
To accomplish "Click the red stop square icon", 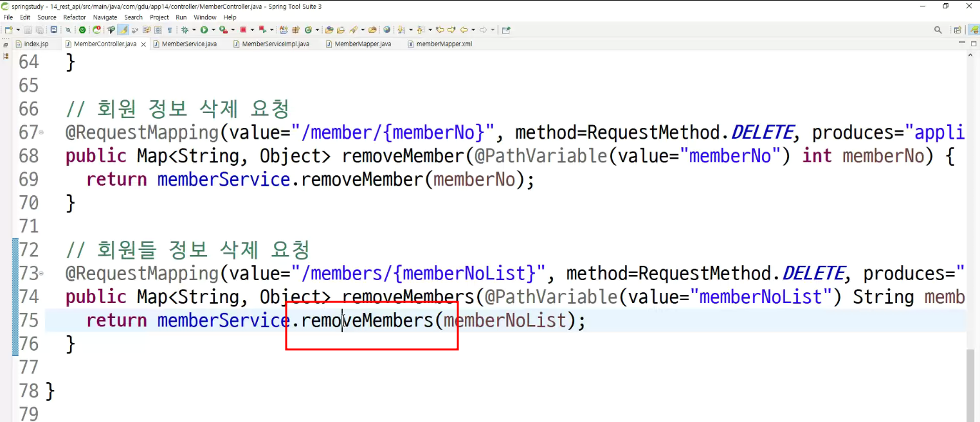I will point(243,30).
